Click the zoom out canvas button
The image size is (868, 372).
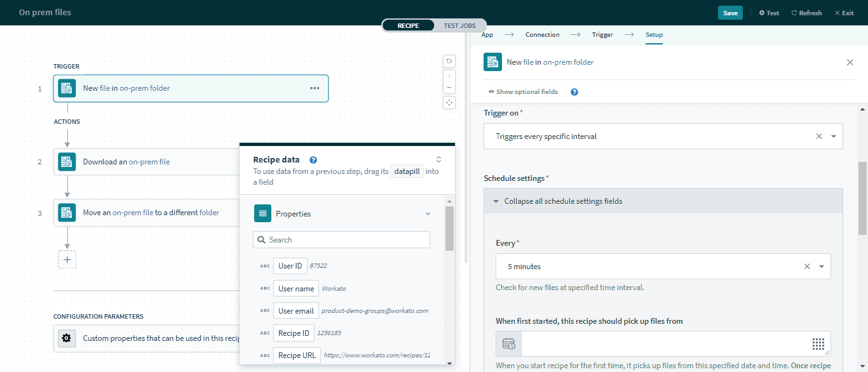click(x=449, y=88)
